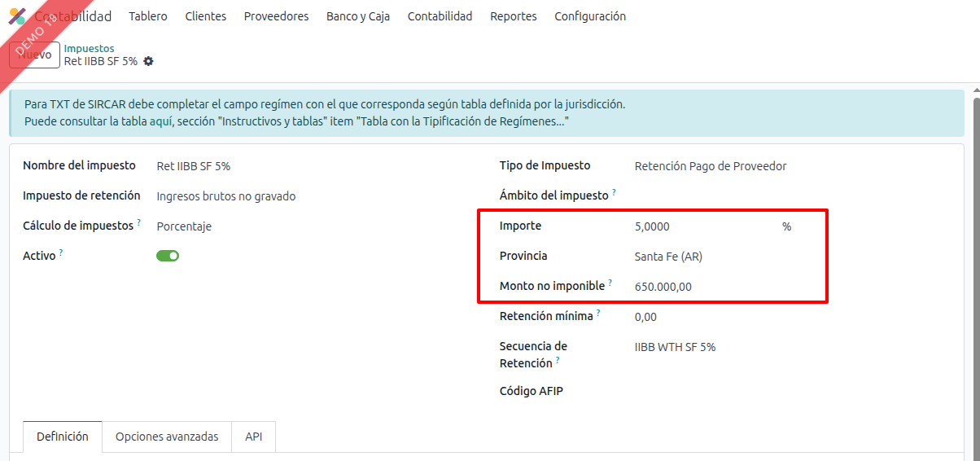Viewport: 980px width, 461px height.
Task: Switch to the Opciones avanzadas tab
Action: click(x=167, y=437)
